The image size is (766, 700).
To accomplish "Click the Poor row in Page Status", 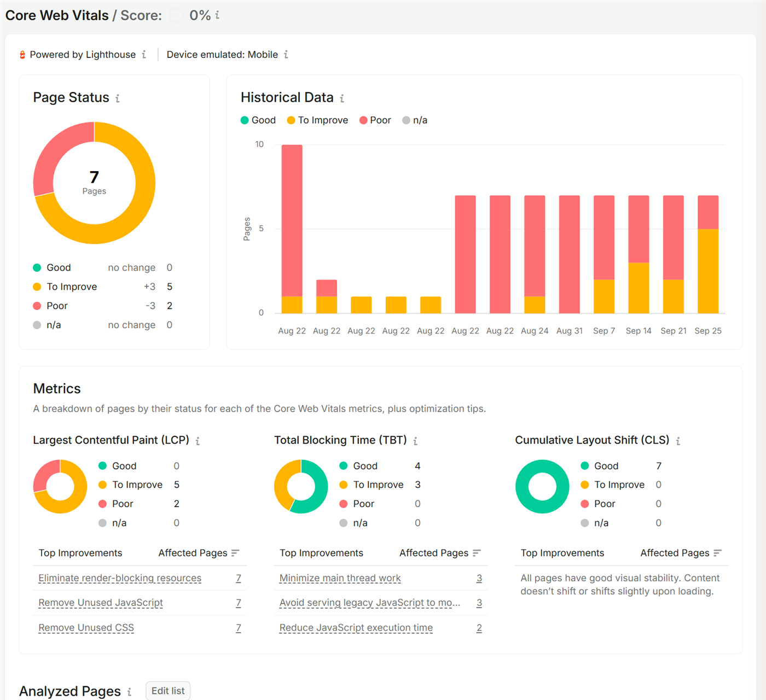I will [103, 306].
